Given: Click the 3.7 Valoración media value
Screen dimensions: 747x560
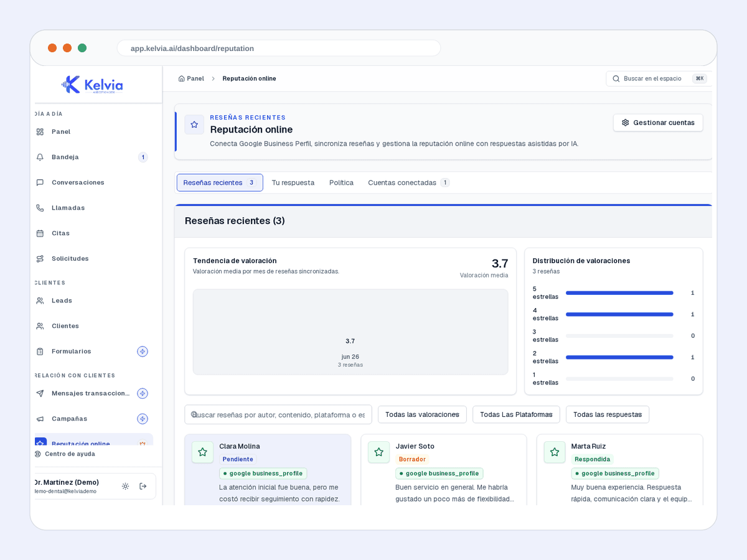Looking at the screenshot, I should 500,263.
